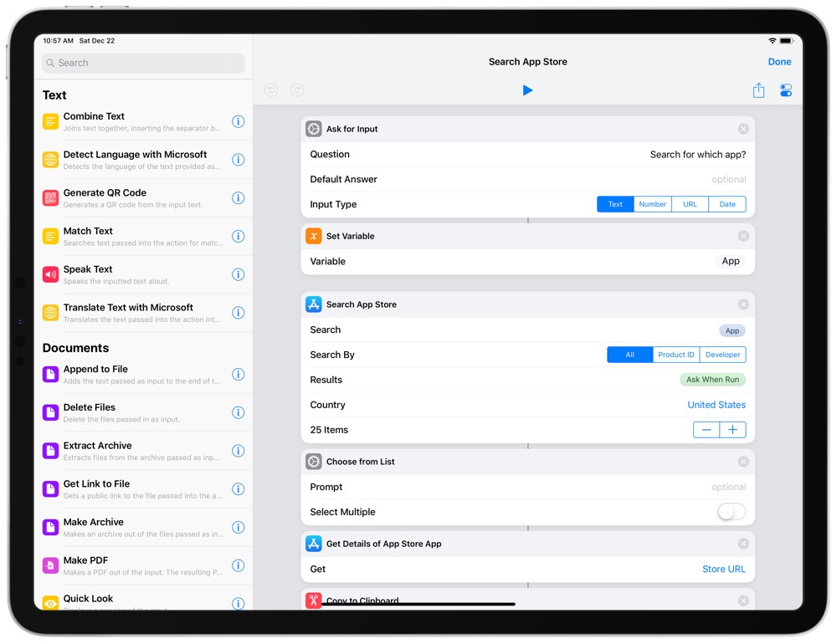Image resolution: width=837 pixels, height=644 pixels.
Task: Add the Combine Text action
Action: tap(143, 121)
